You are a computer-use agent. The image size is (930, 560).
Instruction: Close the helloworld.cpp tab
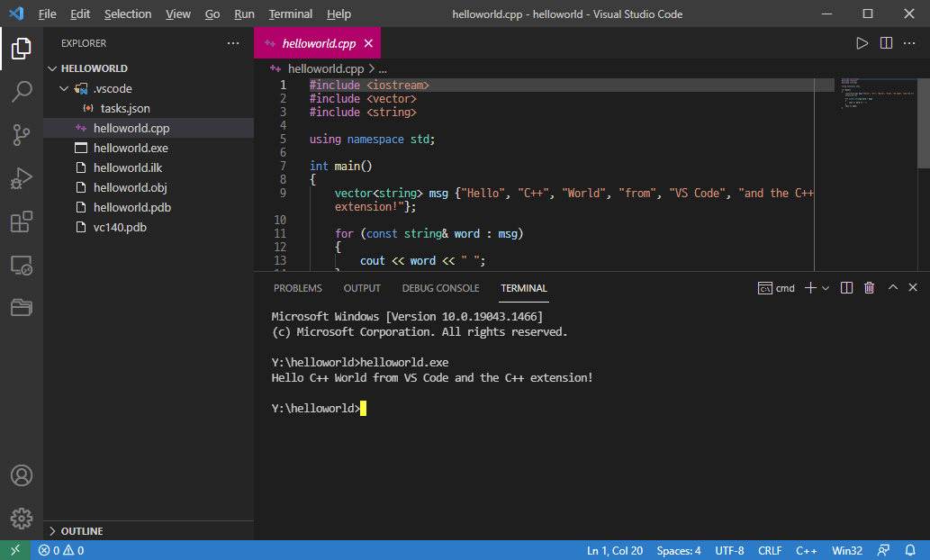click(368, 43)
